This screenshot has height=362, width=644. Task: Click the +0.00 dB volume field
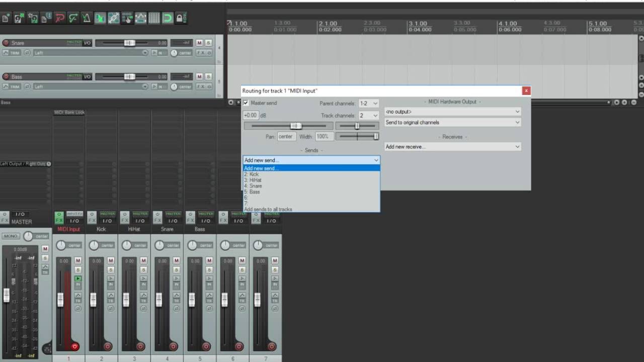(x=251, y=115)
